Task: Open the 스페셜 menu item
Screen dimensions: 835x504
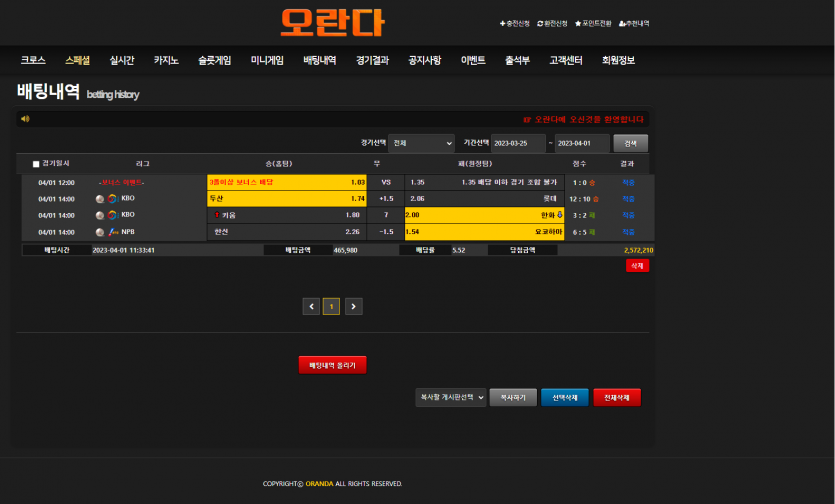Action: [x=77, y=60]
